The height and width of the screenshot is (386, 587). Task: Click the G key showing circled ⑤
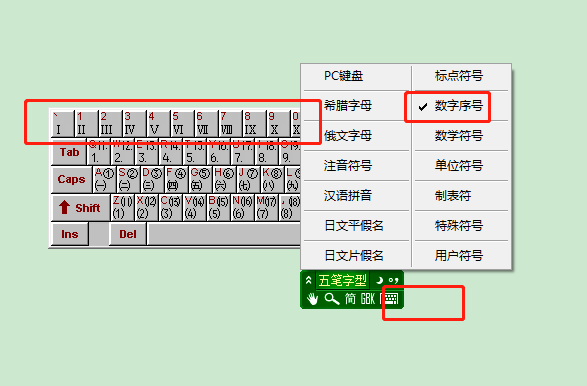(200, 179)
